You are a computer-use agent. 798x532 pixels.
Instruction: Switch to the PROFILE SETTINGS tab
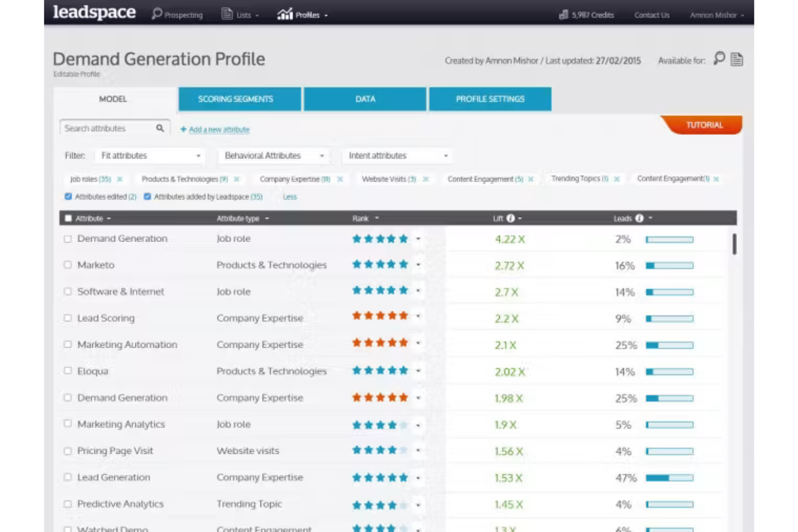pyautogui.click(x=490, y=99)
